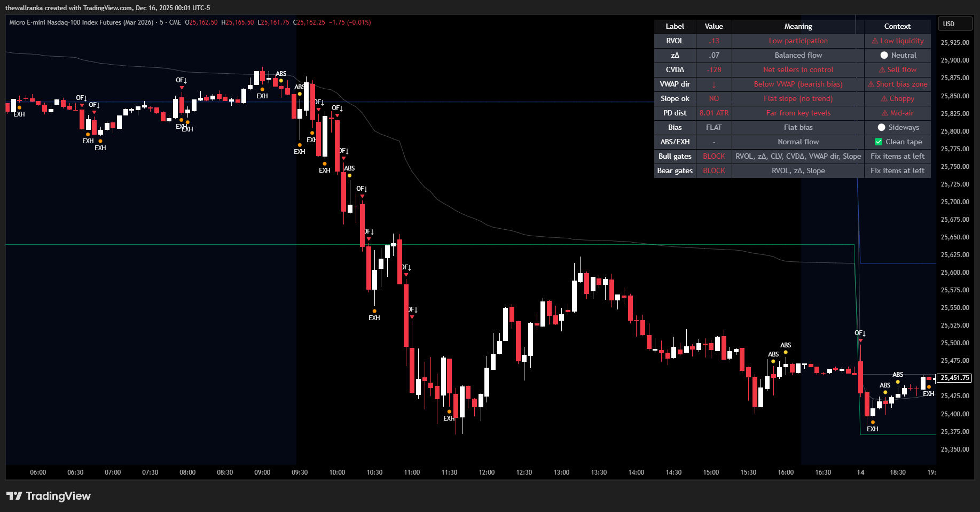This screenshot has width=980, height=512.
Task: Click the change value -1.75 (-0.01%)
Action: [x=350, y=22]
